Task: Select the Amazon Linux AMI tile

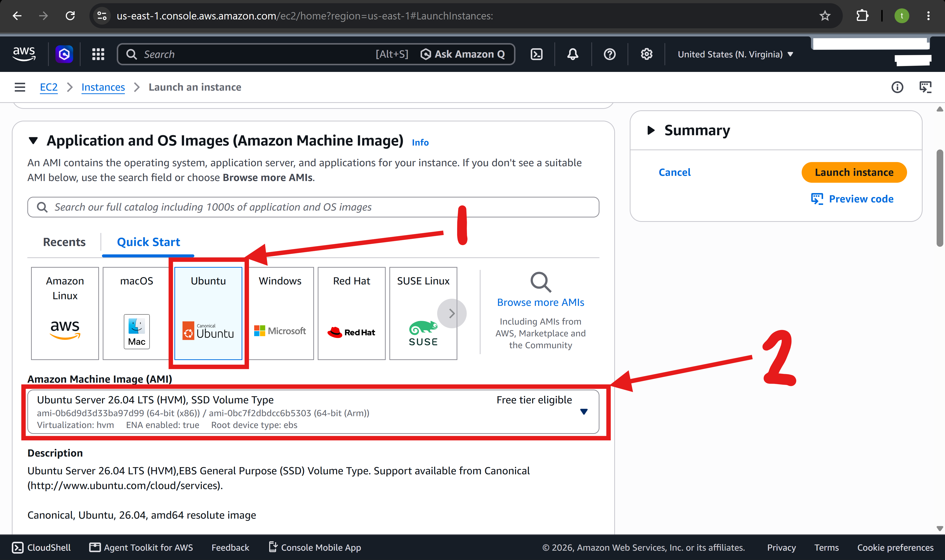Action: coord(65,313)
